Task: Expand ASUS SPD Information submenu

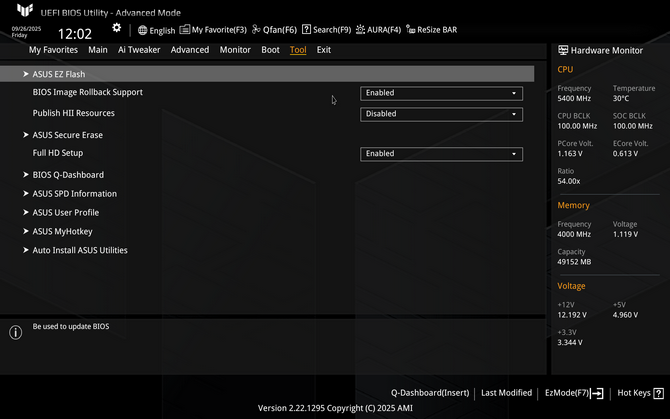Action: (x=75, y=193)
